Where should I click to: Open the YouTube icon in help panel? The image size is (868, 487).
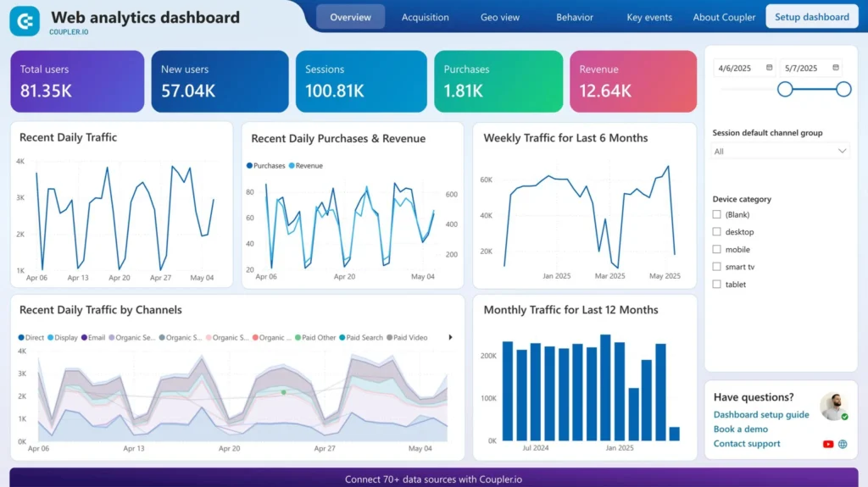coord(827,444)
